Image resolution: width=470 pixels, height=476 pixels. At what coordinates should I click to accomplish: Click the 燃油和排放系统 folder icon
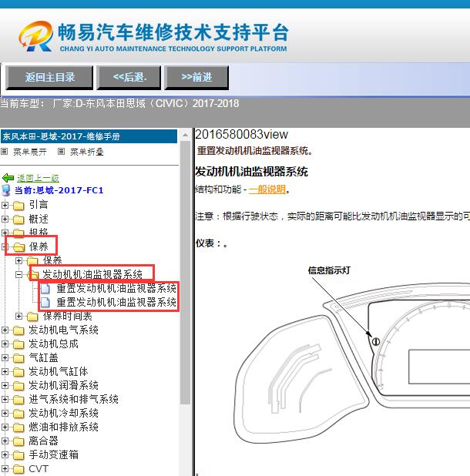click(18, 427)
